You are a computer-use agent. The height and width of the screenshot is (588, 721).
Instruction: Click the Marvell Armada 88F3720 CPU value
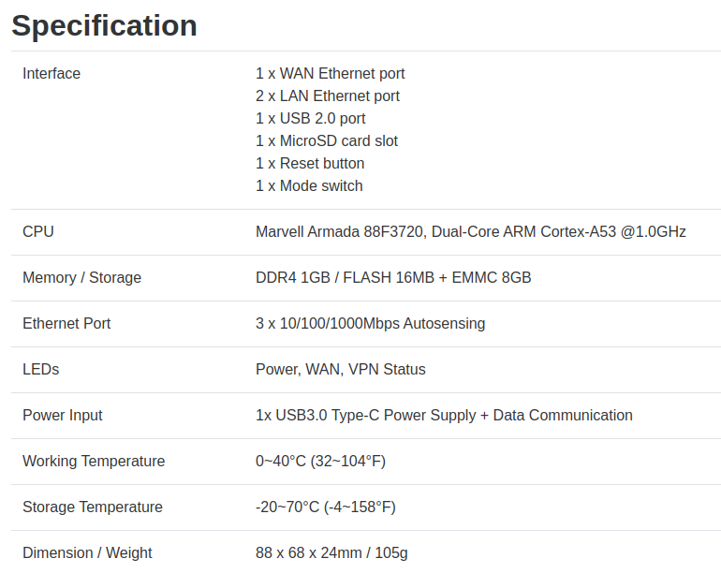471,231
